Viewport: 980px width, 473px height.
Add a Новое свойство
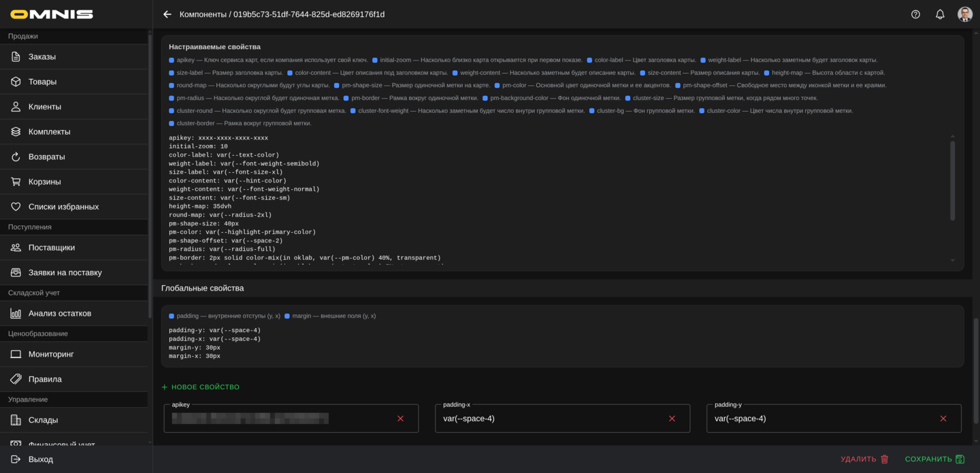coord(201,387)
